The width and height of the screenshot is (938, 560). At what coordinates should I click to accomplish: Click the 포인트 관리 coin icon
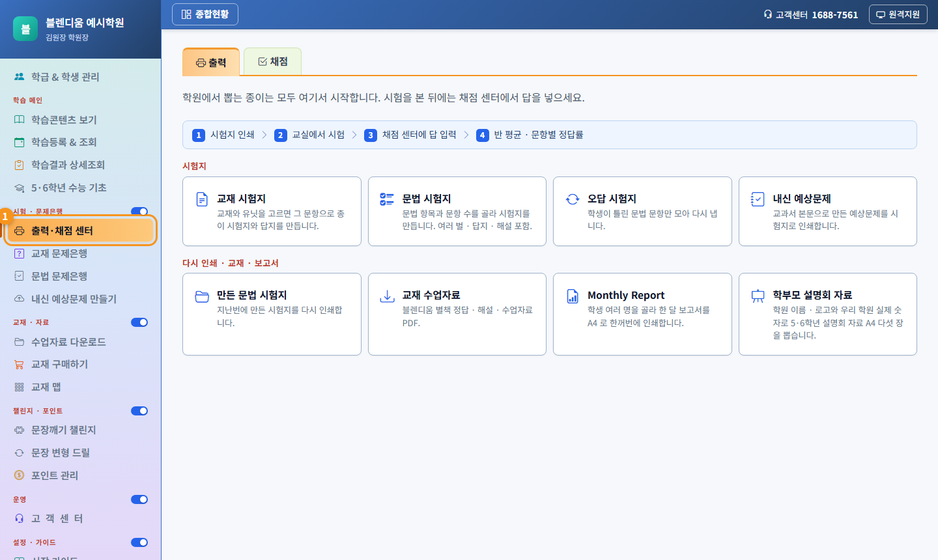pos(19,475)
